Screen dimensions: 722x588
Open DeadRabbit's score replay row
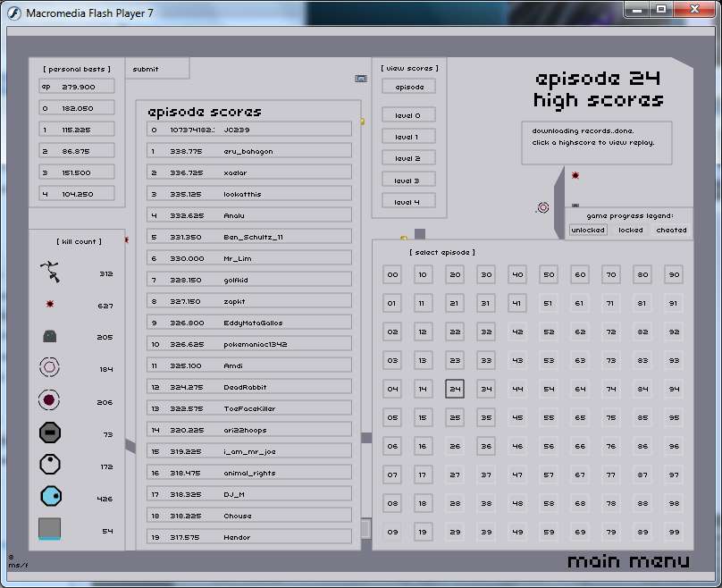[249, 387]
